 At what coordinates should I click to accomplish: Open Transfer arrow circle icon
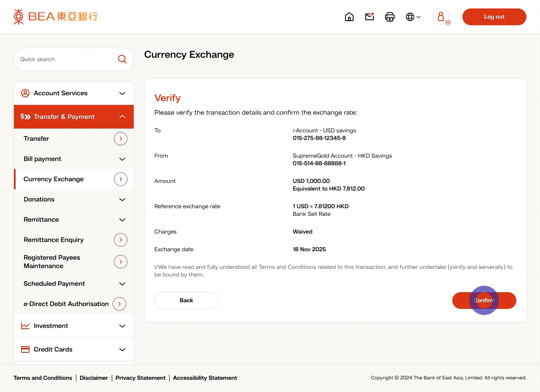pos(121,139)
